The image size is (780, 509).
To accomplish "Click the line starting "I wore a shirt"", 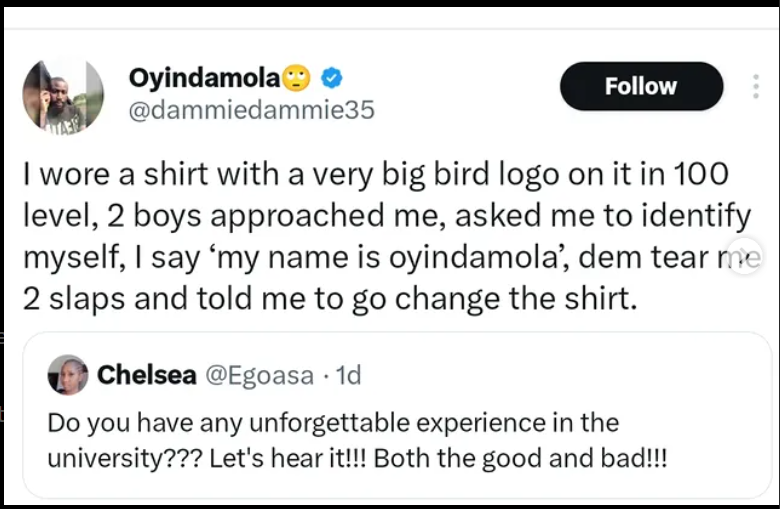I will (x=375, y=174).
